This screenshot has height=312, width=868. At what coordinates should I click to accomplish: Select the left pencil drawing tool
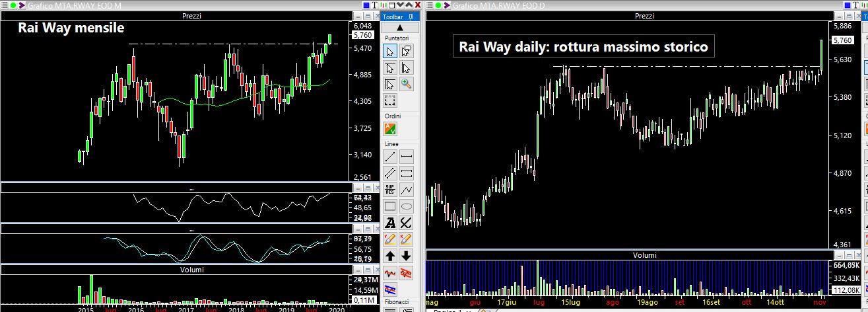click(390, 239)
